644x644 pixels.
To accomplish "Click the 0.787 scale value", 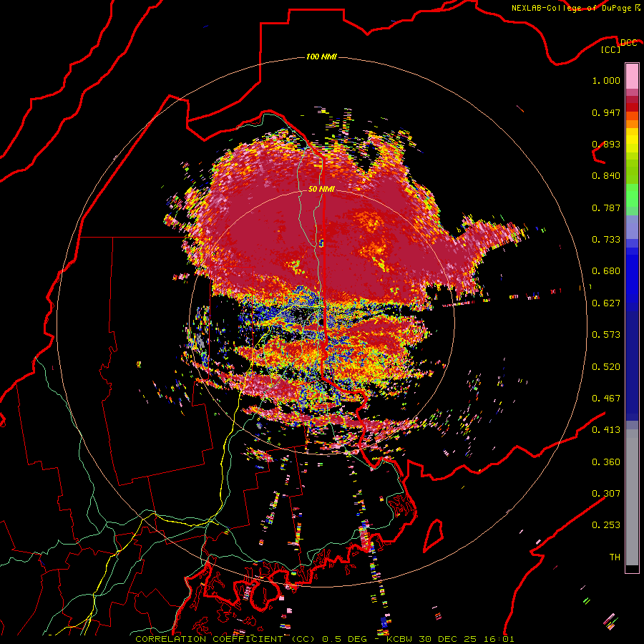I will [606, 208].
